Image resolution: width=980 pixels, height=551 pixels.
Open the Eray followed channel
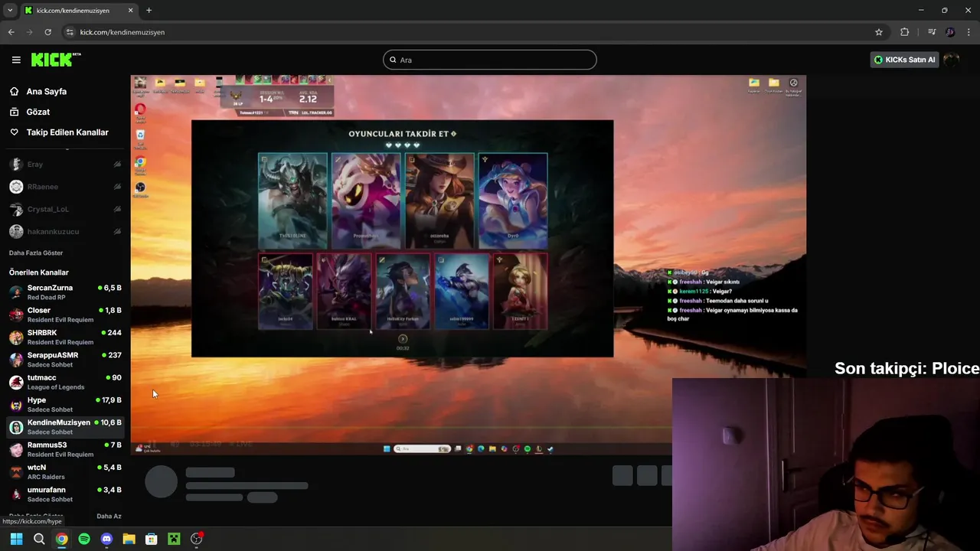pyautogui.click(x=65, y=165)
